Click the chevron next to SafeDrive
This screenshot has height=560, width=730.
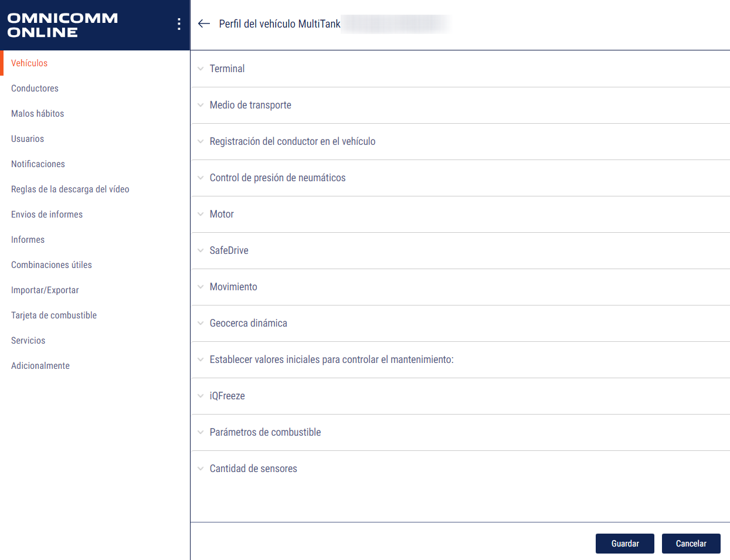[x=201, y=250]
